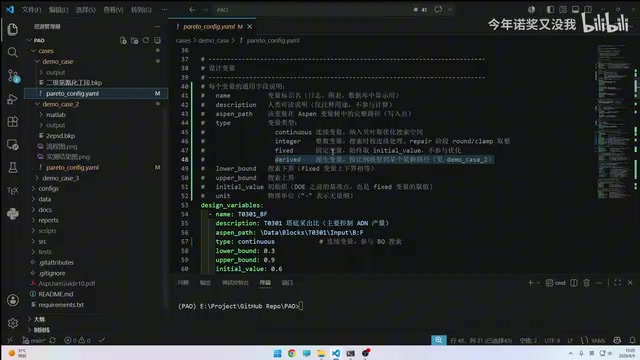Open the main branch status item
640x360 pixels.
coord(34,340)
